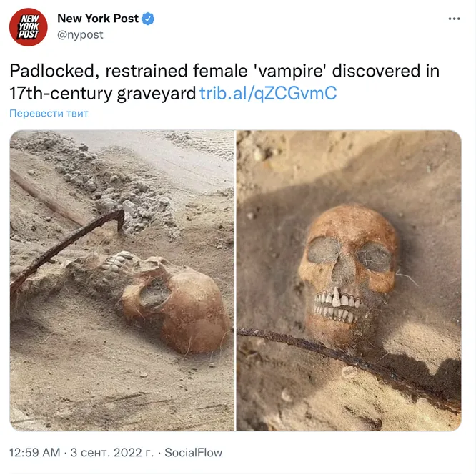This screenshot has width=476, height=475.
Task: Click the 12:59 AM timestamp
Action: 35,453
